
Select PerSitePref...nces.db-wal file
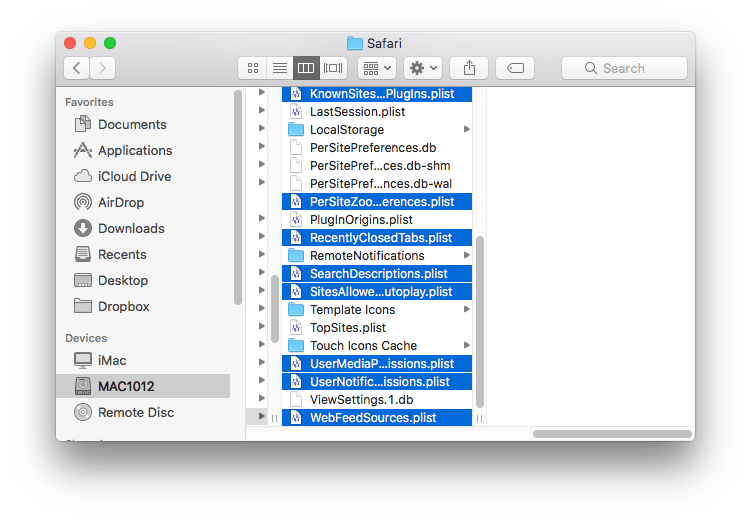[x=377, y=183]
